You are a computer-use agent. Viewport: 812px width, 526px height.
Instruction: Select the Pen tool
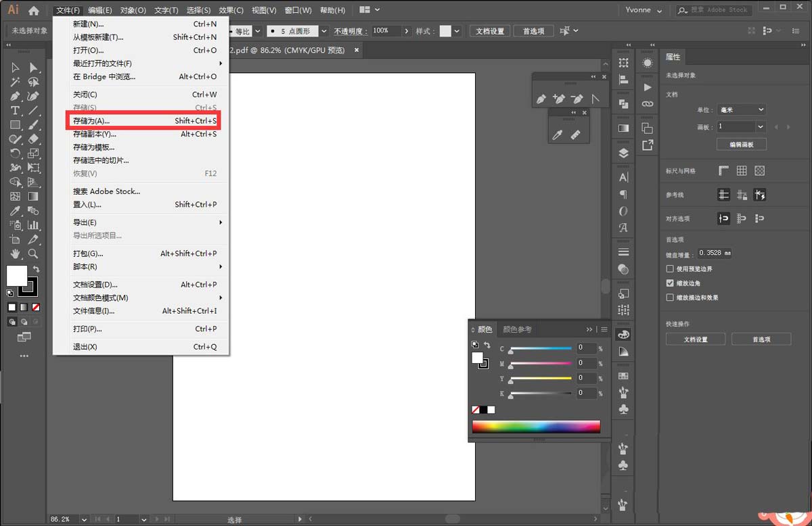pyautogui.click(x=15, y=95)
